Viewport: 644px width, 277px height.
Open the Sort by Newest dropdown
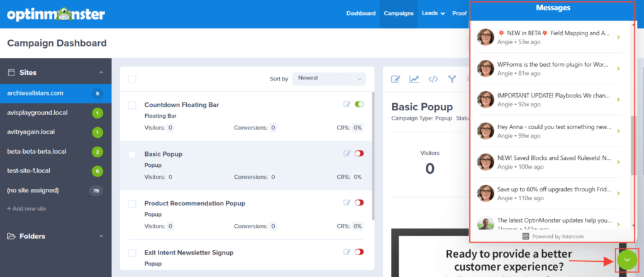(x=329, y=79)
